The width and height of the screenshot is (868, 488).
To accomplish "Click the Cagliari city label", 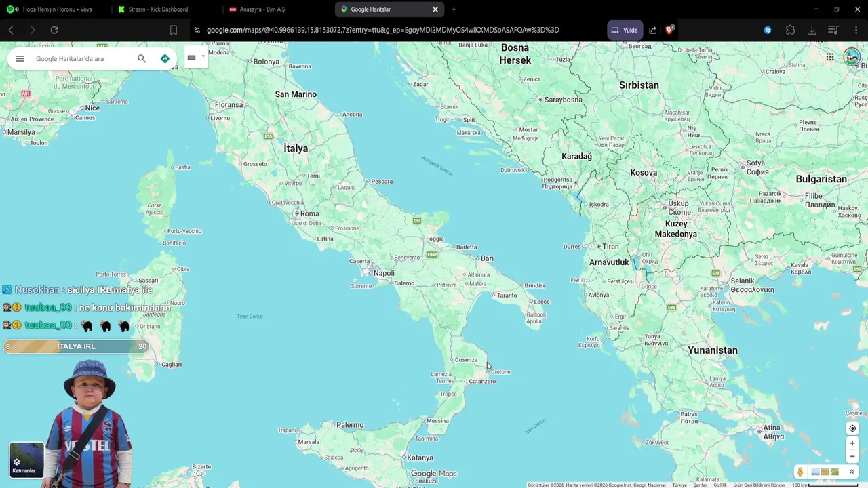I will coord(172,365).
